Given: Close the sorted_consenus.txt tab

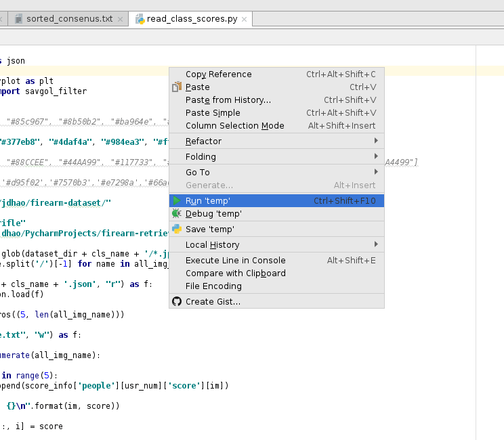Looking at the screenshot, I should click(121, 19).
